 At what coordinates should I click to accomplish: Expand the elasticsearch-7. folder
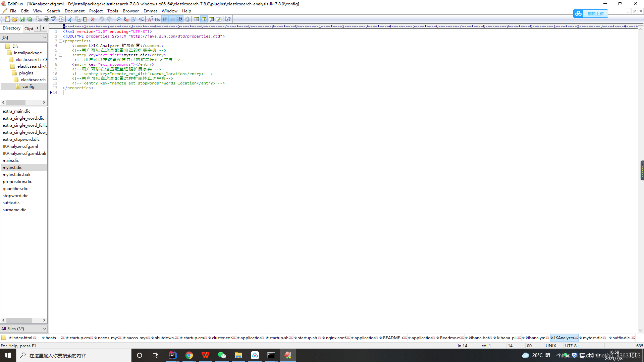pos(31,66)
